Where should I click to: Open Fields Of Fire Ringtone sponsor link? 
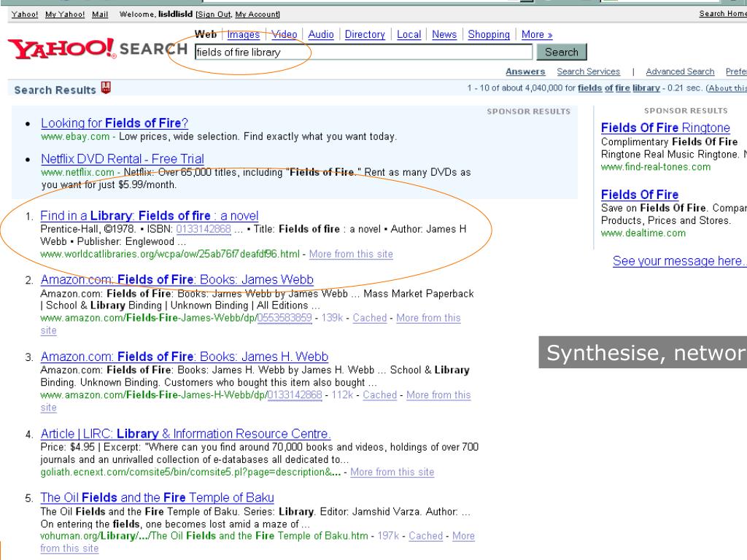point(665,128)
